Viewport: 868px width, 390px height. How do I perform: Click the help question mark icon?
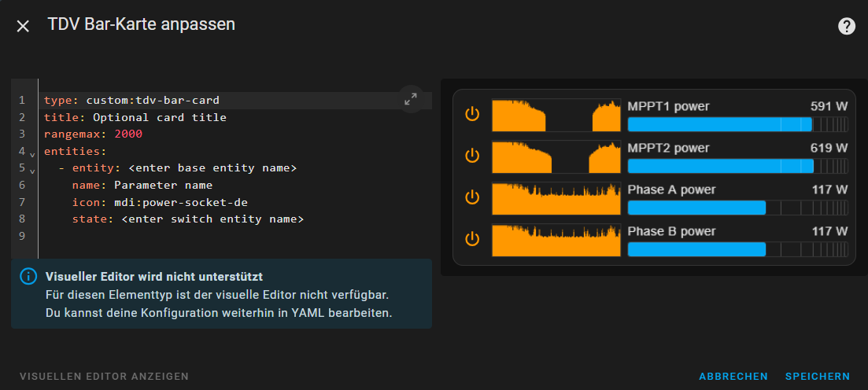(x=847, y=26)
